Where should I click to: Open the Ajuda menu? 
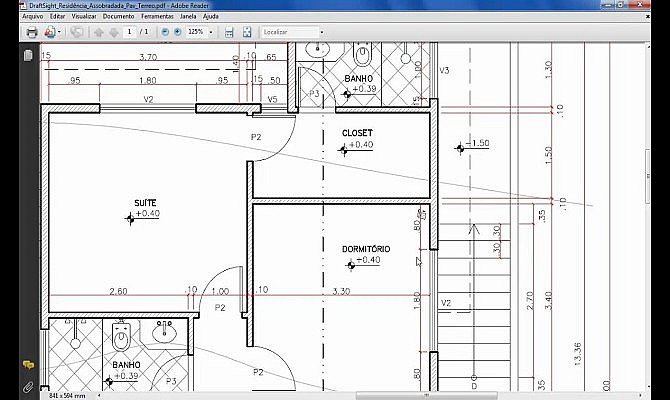tap(211, 16)
